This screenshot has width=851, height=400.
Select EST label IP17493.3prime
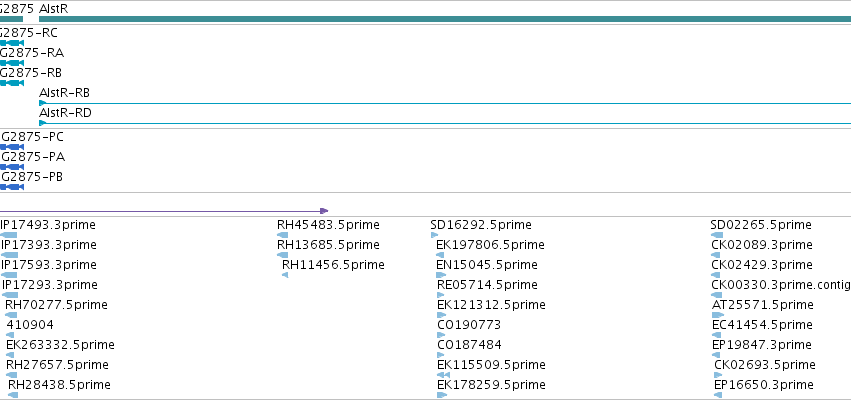click(48, 225)
